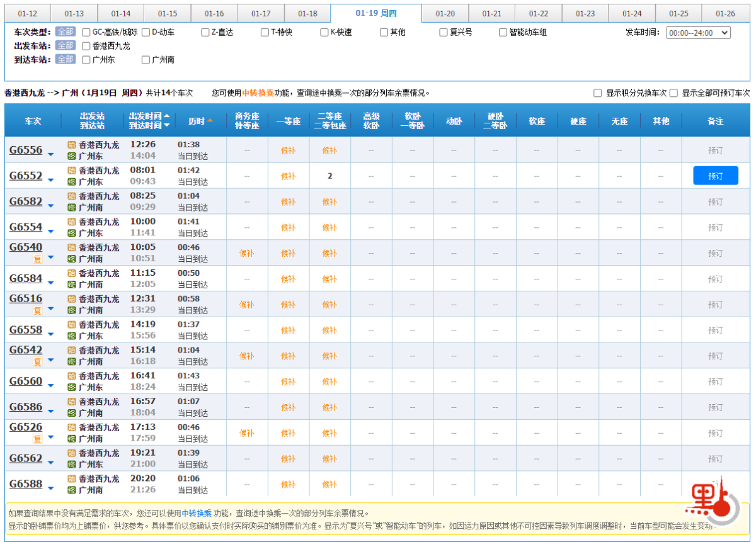Filter arrivals by checking 广州南
Image resolution: width=756 pixels, height=542 pixels.
(146, 60)
